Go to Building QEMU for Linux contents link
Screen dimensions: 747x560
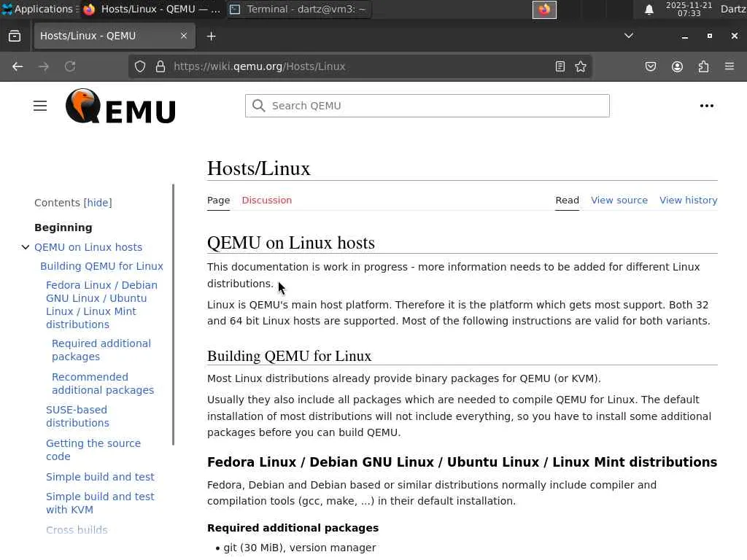click(x=101, y=266)
